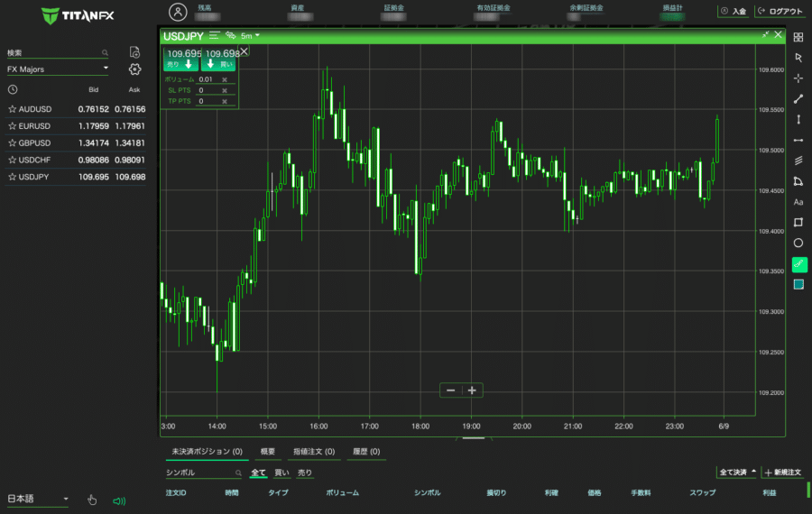This screenshot has width=812, height=514.
Task: Open the USDJPY chart hamburger menu
Action: 215,36
